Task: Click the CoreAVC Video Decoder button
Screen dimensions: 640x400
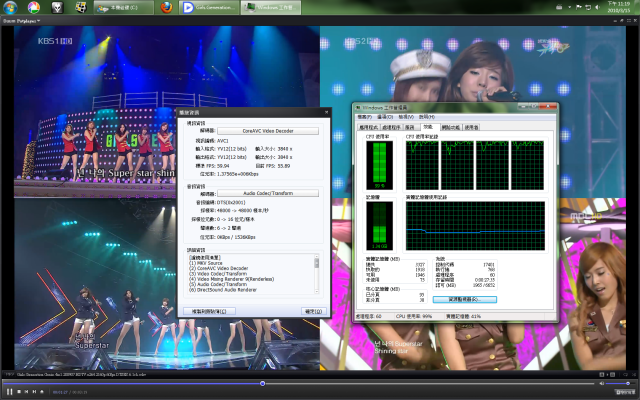Action: click(x=268, y=131)
